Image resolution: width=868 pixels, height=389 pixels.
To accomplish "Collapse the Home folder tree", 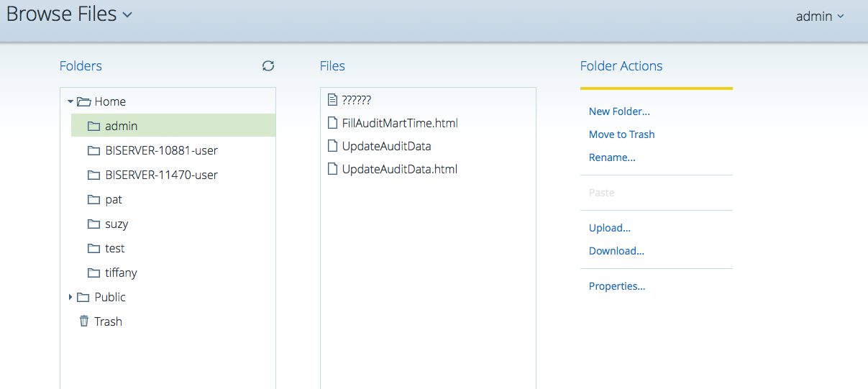I will coord(70,101).
